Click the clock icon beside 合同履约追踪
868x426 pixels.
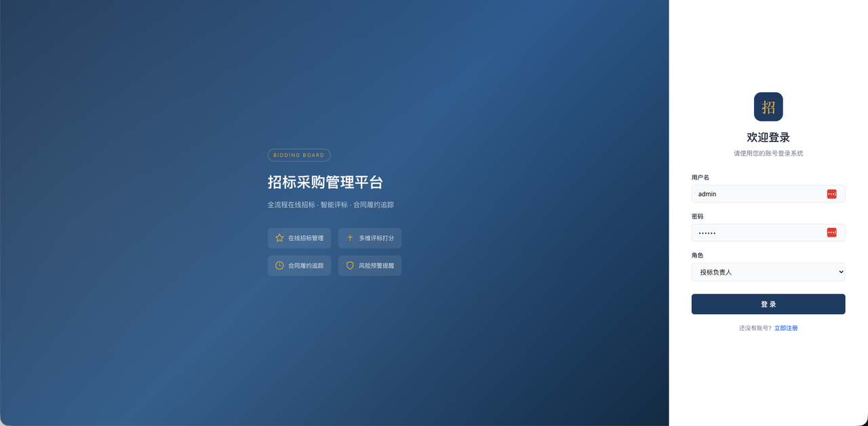[x=279, y=265]
